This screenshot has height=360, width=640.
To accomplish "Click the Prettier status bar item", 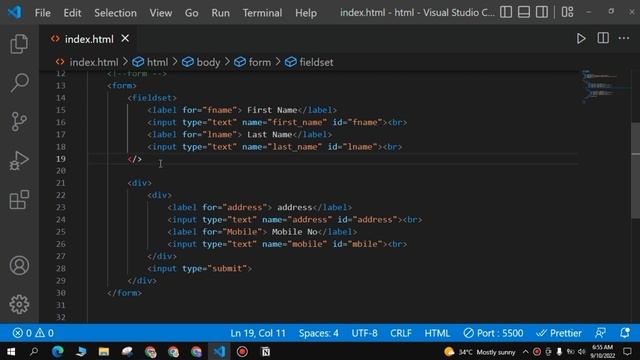I will click(x=559, y=333).
